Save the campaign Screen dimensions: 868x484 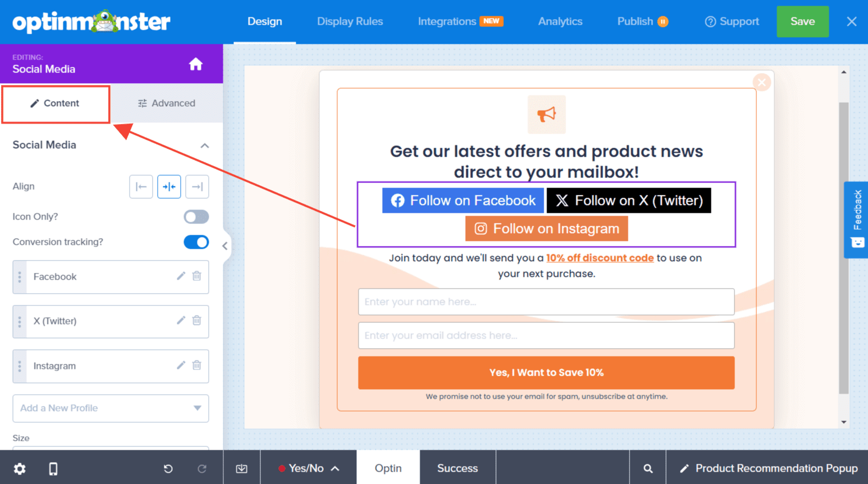pyautogui.click(x=802, y=21)
